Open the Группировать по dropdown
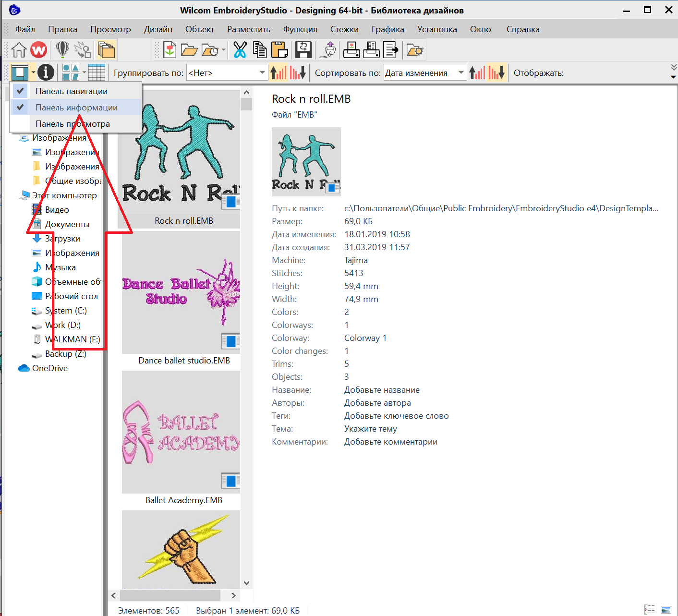Image resolution: width=678 pixels, height=616 pixels. pos(262,73)
